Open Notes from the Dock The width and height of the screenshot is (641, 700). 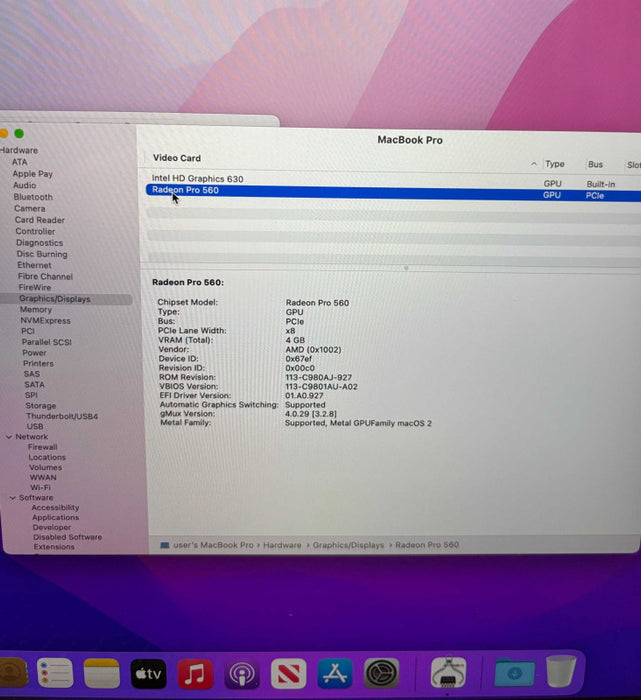click(102, 673)
